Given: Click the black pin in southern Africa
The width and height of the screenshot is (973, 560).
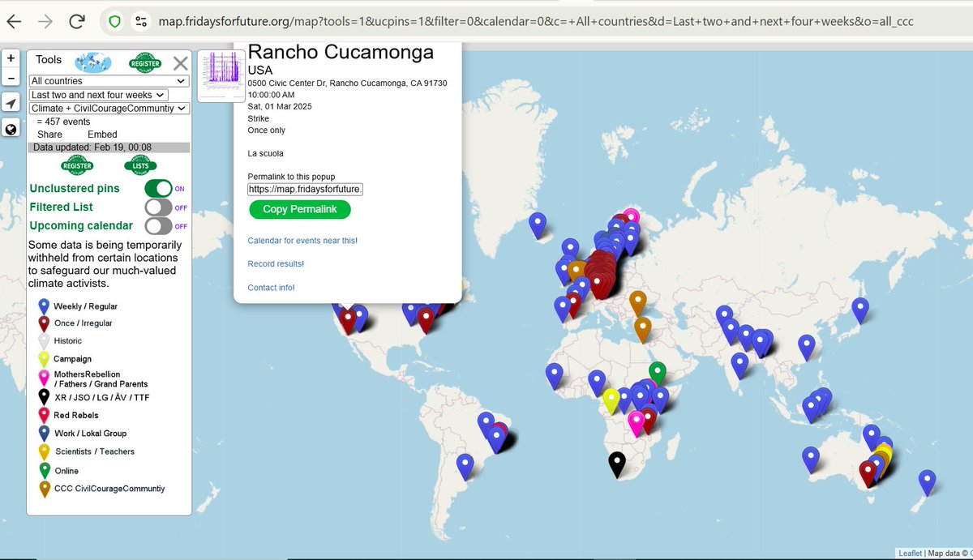Looking at the screenshot, I should (617, 463).
